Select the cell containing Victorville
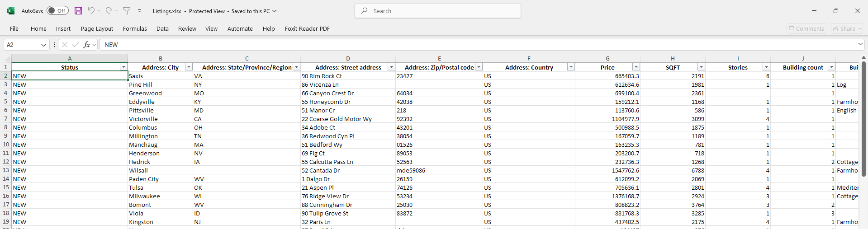868x229 pixels. pos(160,119)
